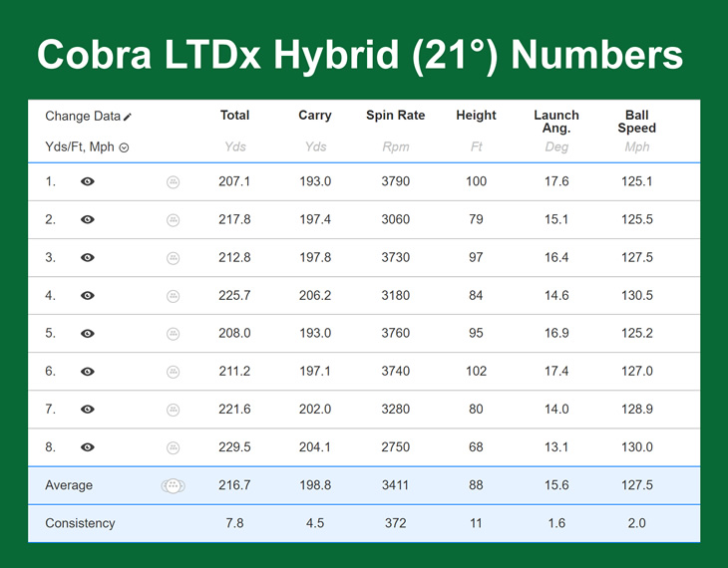
Task: Click total value 207.1 in shot 1
Action: pos(234,181)
